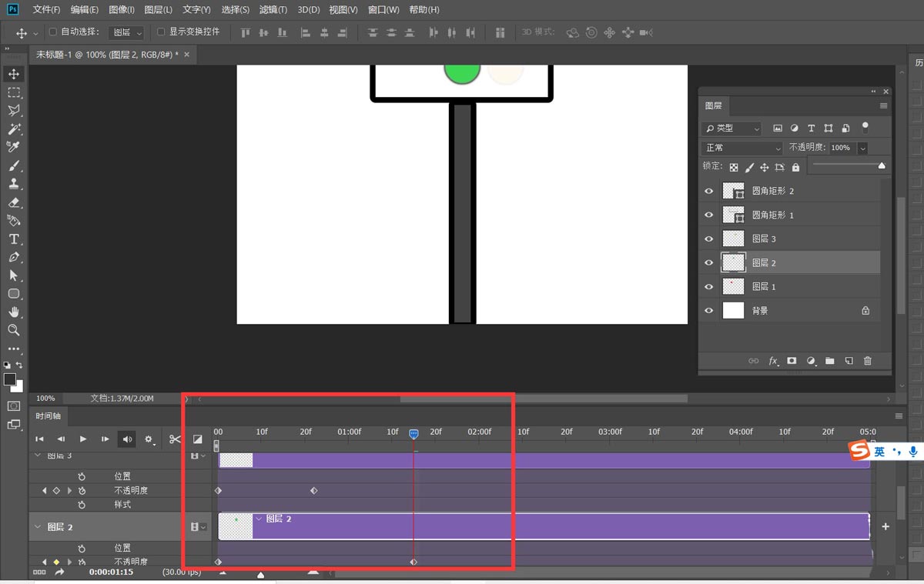Image resolution: width=924 pixels, height=584 pixels.
Task: Click the lock transparent pixels icon
Action: click(x=734, y=167)
